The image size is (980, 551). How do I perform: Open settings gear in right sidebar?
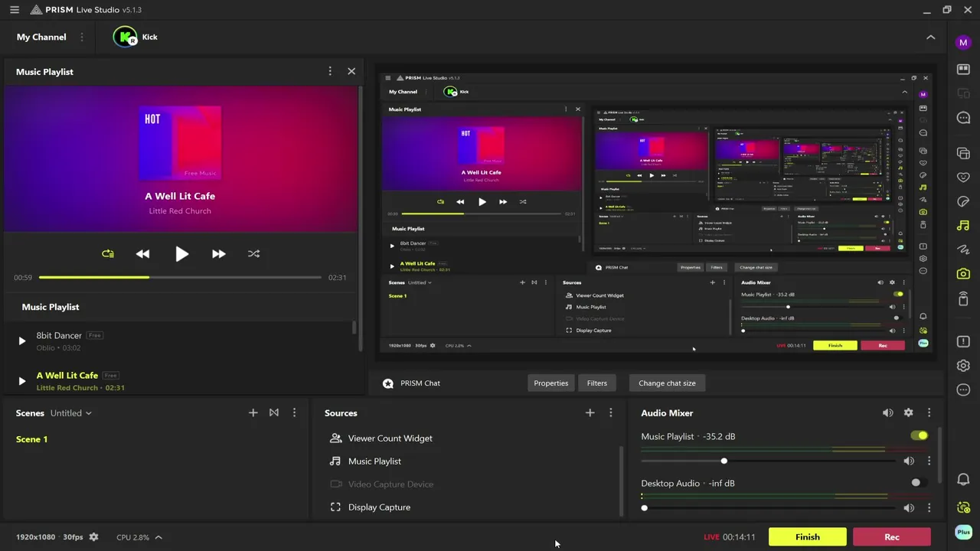(x=963, y=366)
